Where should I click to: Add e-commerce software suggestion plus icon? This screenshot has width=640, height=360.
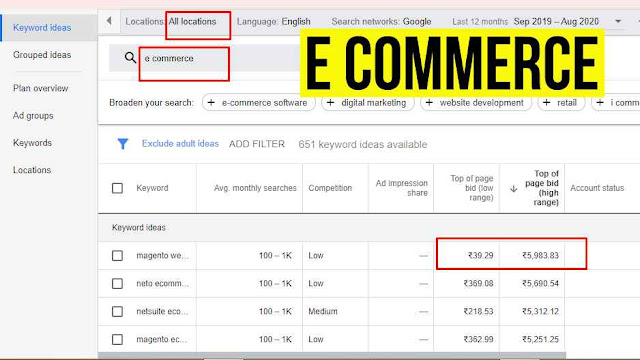coord(211,102)
